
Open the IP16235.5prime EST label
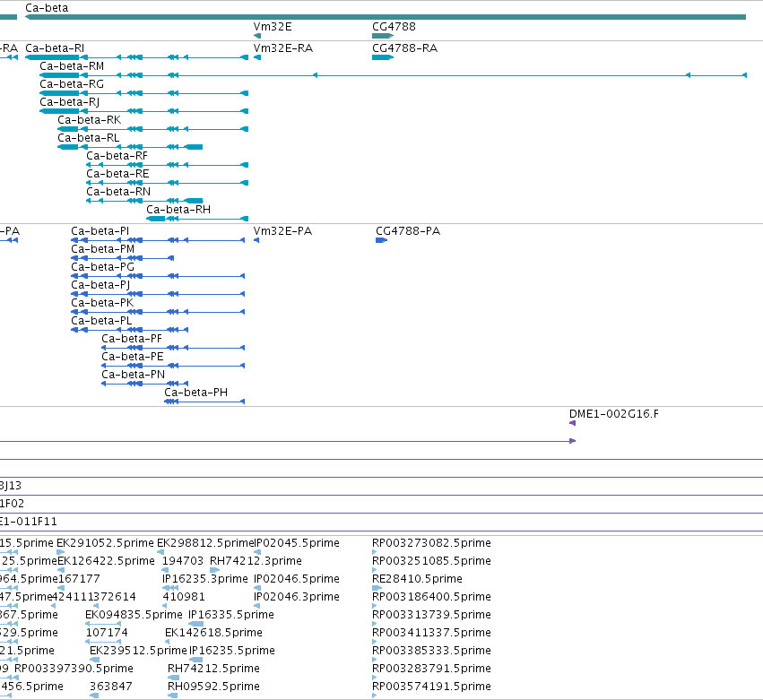[232, 652]
